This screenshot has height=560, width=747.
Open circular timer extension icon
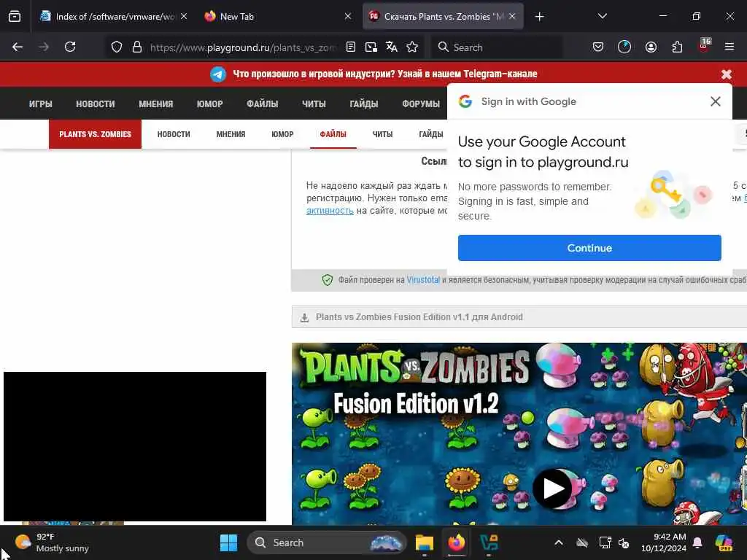pos(624,47)
